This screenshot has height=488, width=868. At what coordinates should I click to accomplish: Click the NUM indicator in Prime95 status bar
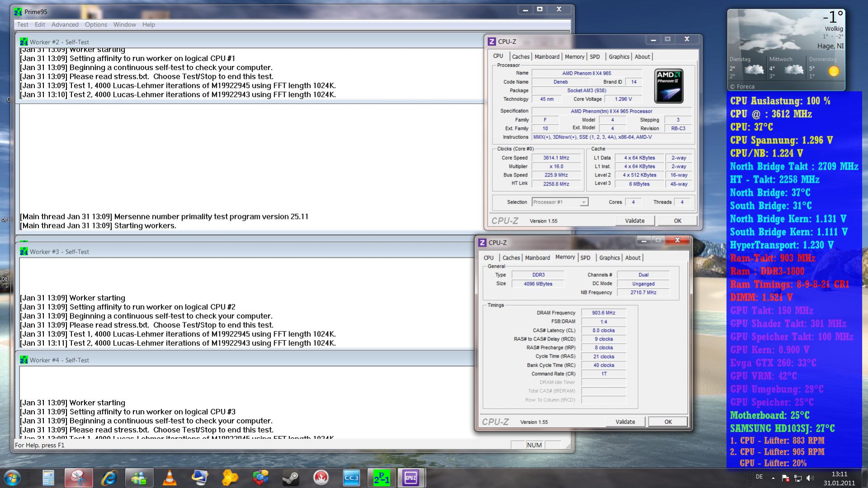[534, 445]
